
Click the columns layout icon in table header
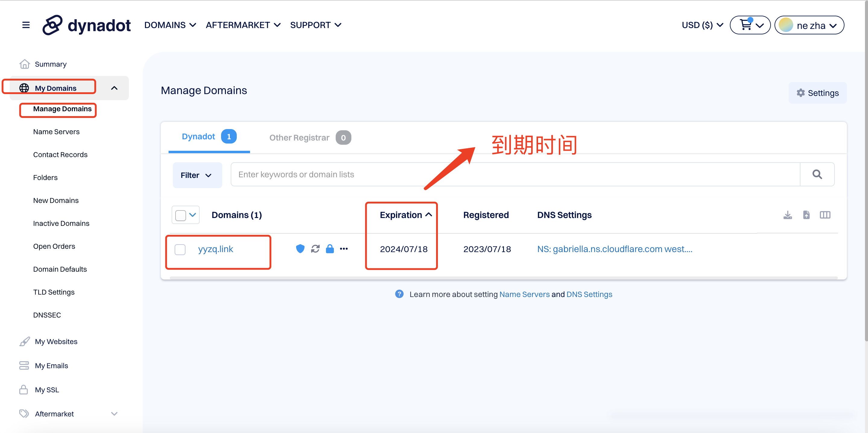click(x=825, y=215)
